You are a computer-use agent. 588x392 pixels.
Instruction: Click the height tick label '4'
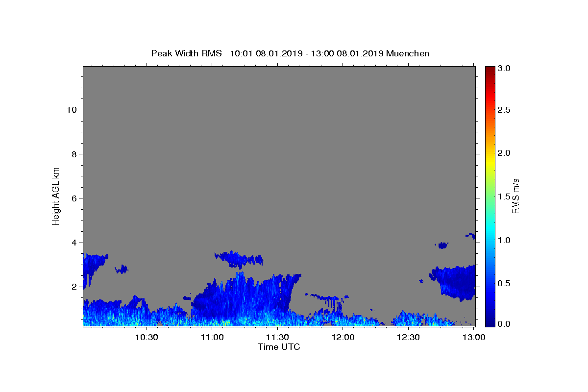[74, 243]
